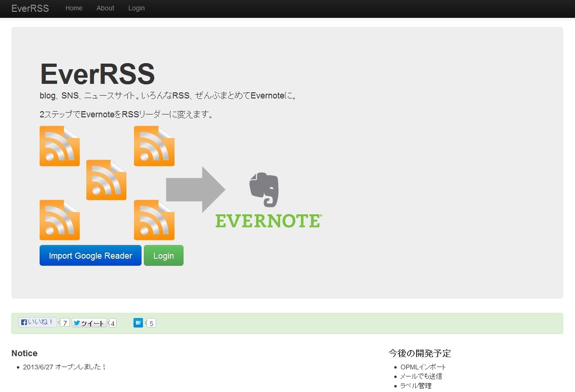Click the center RSS feed icon
575x392 pixels.
tap(107, 180)
